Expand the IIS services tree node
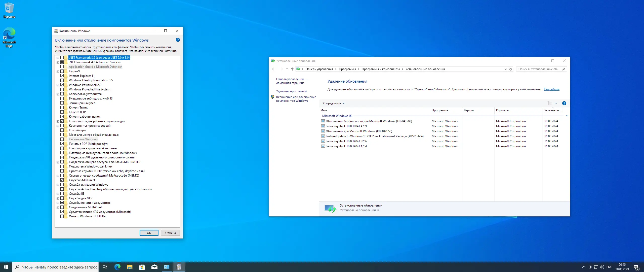This screenshot has height=272, width=644. tap(58, 194)
